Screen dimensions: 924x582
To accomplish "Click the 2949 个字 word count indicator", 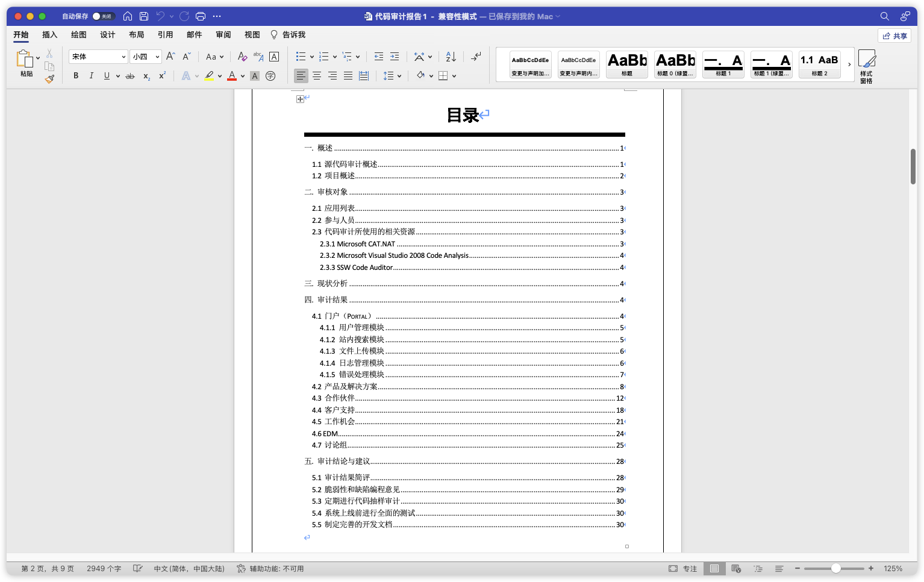I will pyautogui.click(x=104, y=569).
